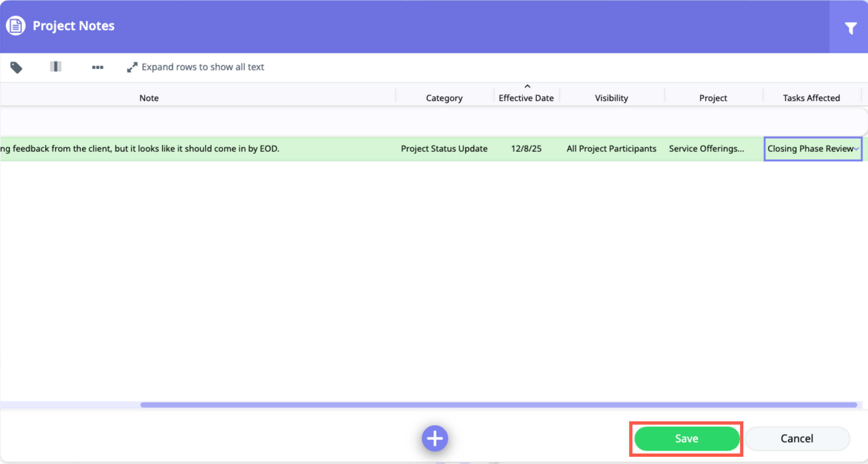Add a new note with plus button
868x464 pixels.
(x=435, y=438)
